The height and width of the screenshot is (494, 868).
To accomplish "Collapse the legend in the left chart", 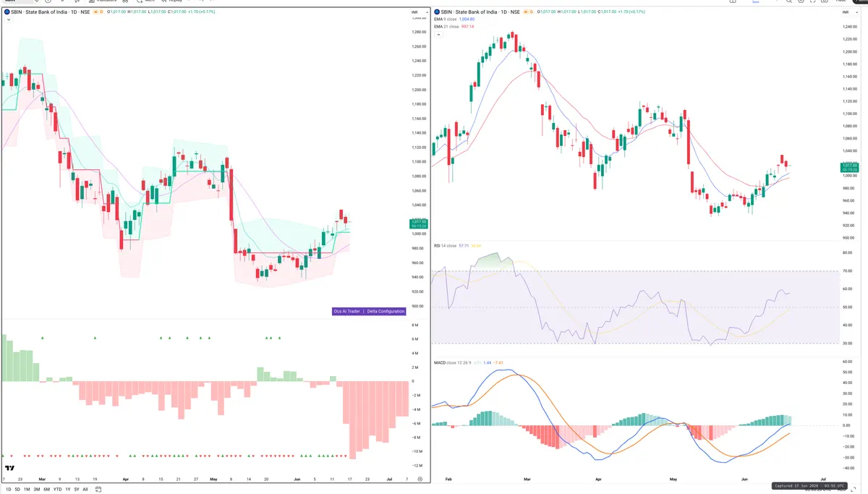I will [7, 20].
